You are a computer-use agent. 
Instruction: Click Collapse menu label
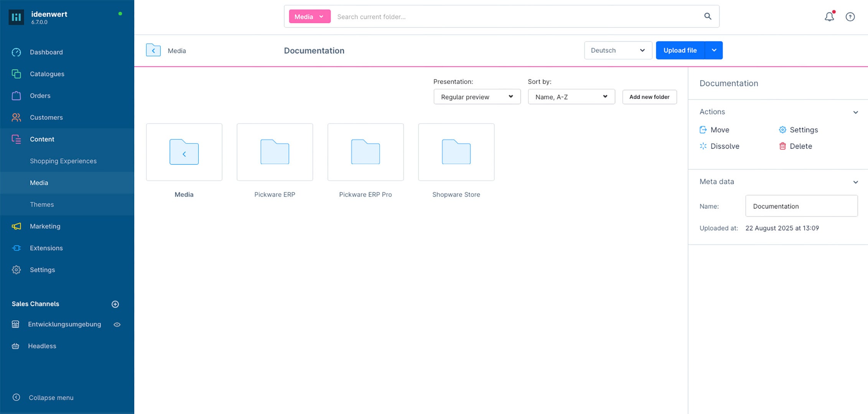click(x=51, y=398)
